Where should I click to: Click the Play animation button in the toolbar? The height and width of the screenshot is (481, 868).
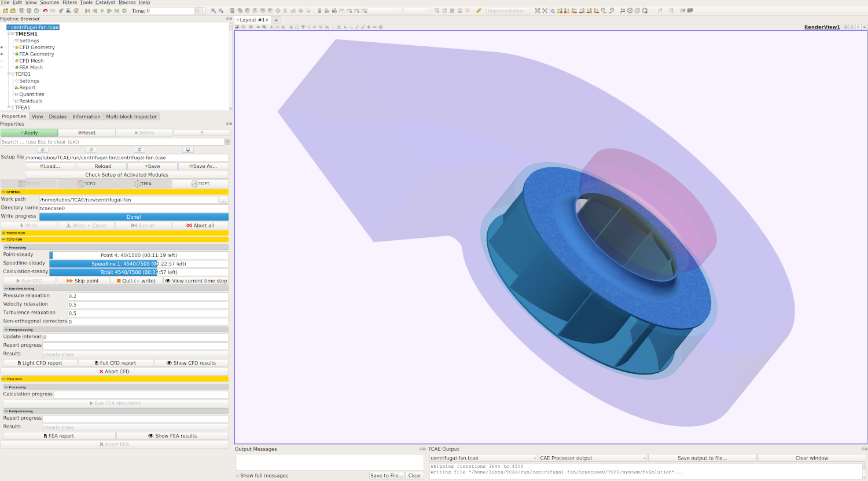(x=102, y=10)
